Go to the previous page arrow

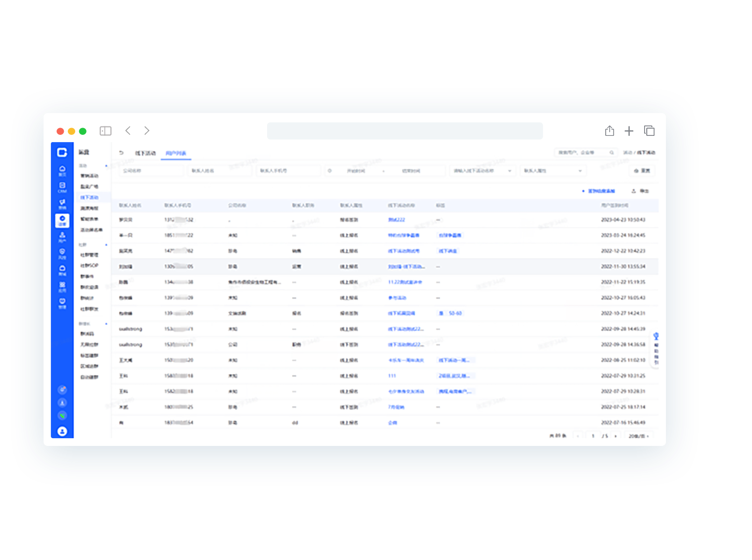click(x=578, y=436)
